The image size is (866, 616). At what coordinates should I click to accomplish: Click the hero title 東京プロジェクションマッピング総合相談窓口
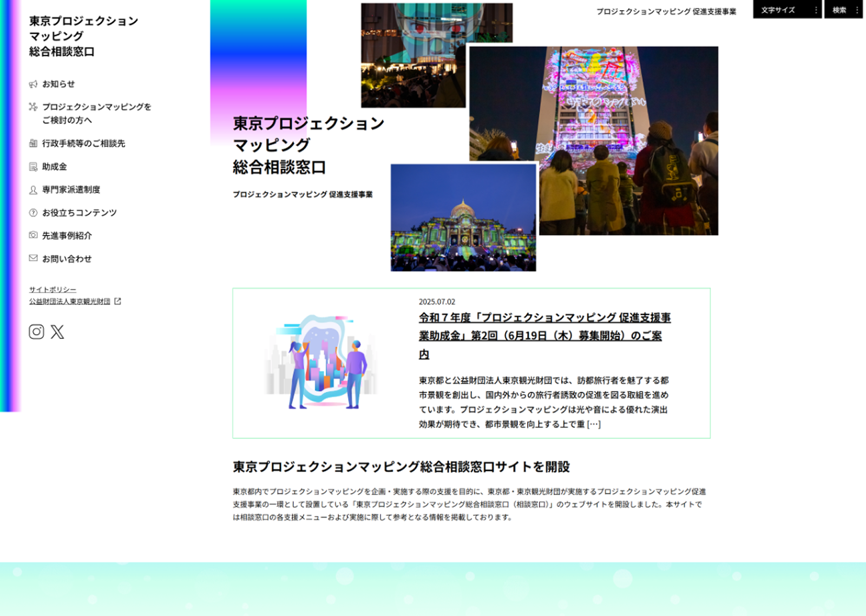pyautogui.click(x=309, y=145)
